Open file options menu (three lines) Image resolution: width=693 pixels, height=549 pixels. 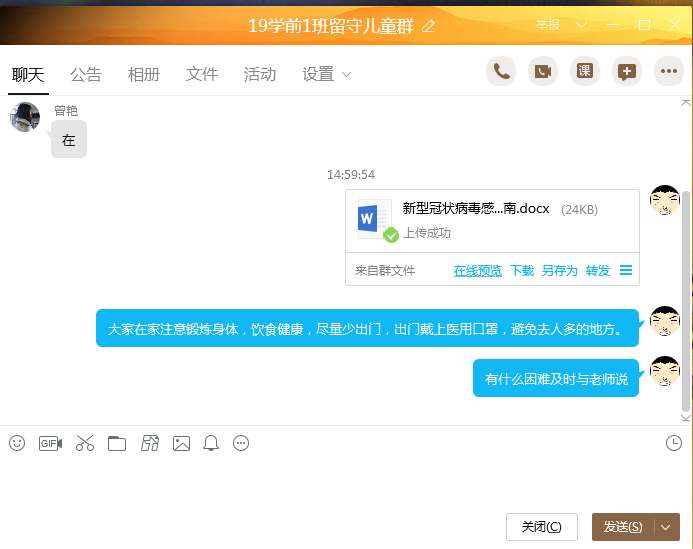pos(626,270)
